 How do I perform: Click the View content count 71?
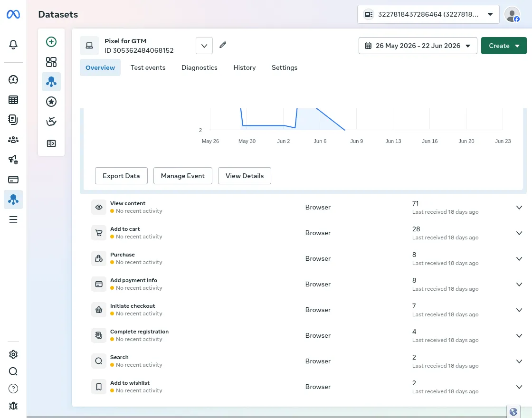(x=415, y=203)
